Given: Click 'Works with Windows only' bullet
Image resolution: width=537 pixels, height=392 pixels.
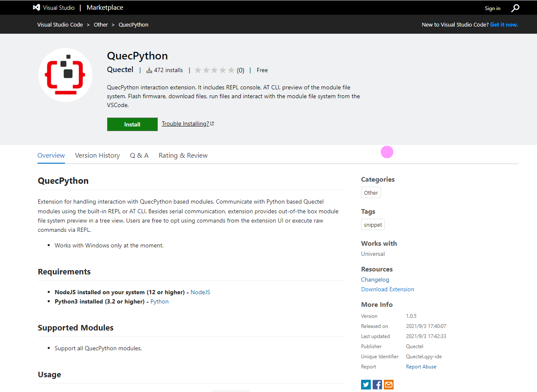Looking at the screenshot, I should [x=109, y=245].
